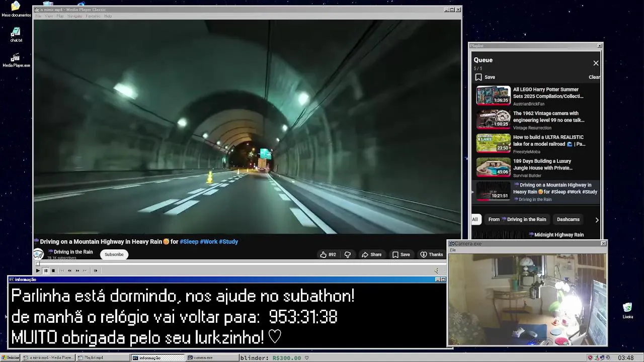This screenshot has width=644, height=362.
Task: Click the Subscribe button
Action: (114, 254)
